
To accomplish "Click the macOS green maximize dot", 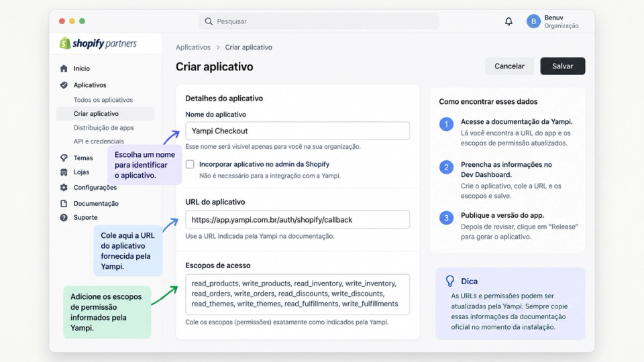I will (82, 21).
